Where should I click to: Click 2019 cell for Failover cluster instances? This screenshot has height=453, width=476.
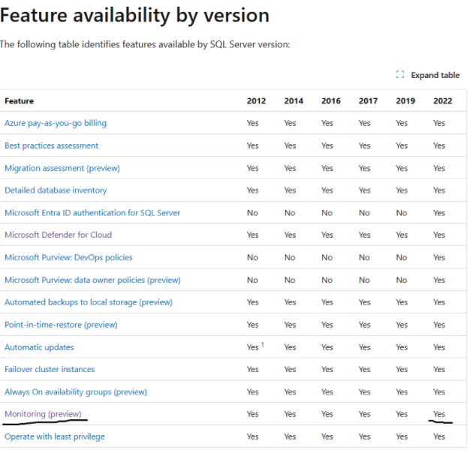[x=402, y=369]
